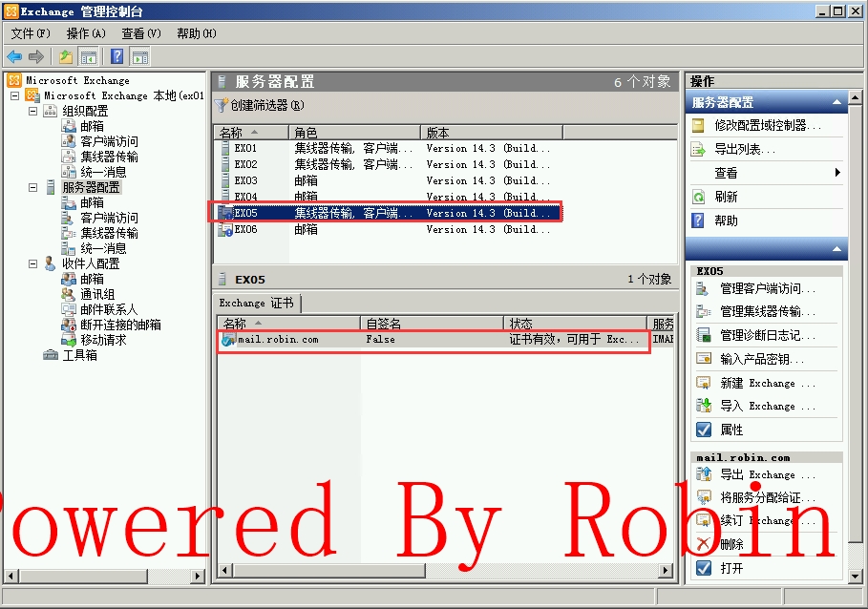Collapse the 收件人配置 tree node
This screenshot has width=868, height=609.
(32, 263)
